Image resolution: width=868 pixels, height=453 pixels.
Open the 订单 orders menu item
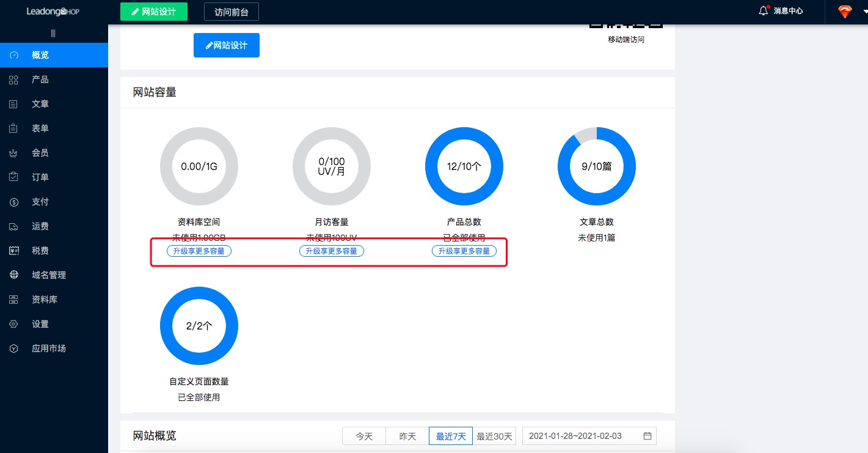[x=40, y=177]
